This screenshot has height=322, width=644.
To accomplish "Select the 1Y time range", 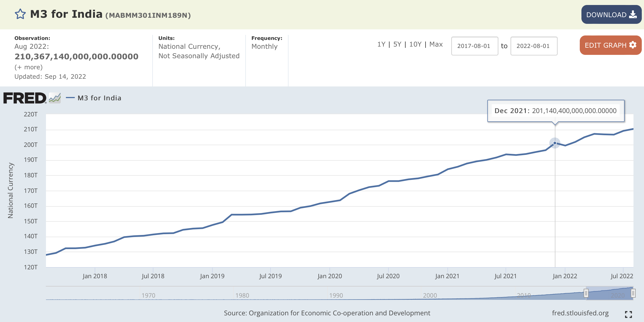I will coord(381,44).
